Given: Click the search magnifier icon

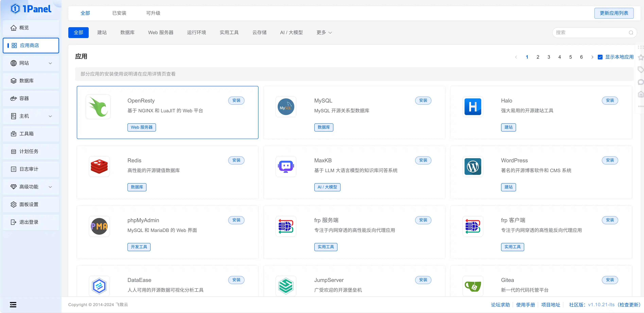Looking at the screenshot, I should (631, 32).
